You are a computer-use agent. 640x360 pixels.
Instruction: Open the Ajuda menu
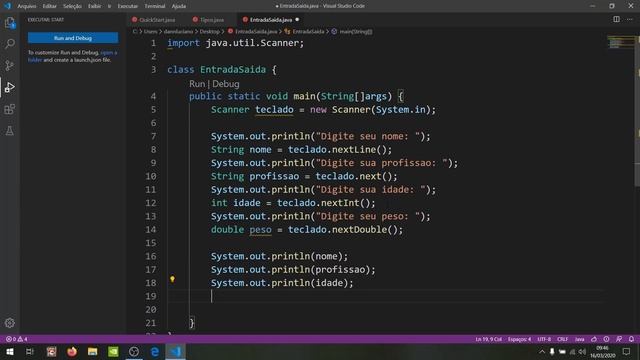pyautogui.click(x=179, y=6)
